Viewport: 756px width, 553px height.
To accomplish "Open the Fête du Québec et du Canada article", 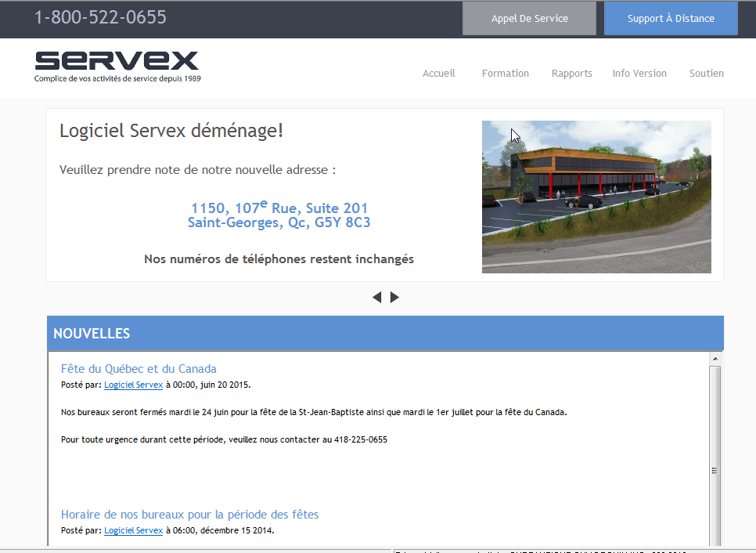I will [138, 368].
